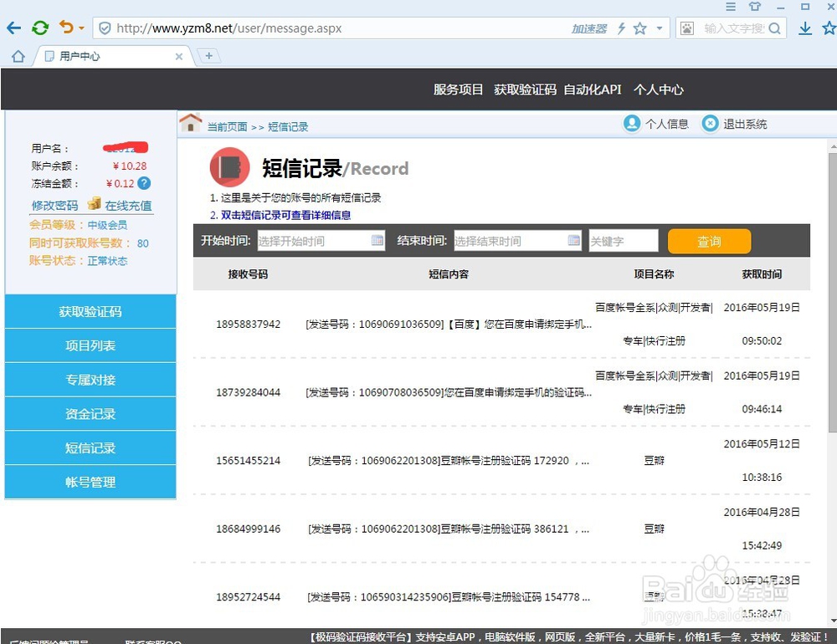
Task: Expand the arrow next to the favorites star
Action: 658,28
